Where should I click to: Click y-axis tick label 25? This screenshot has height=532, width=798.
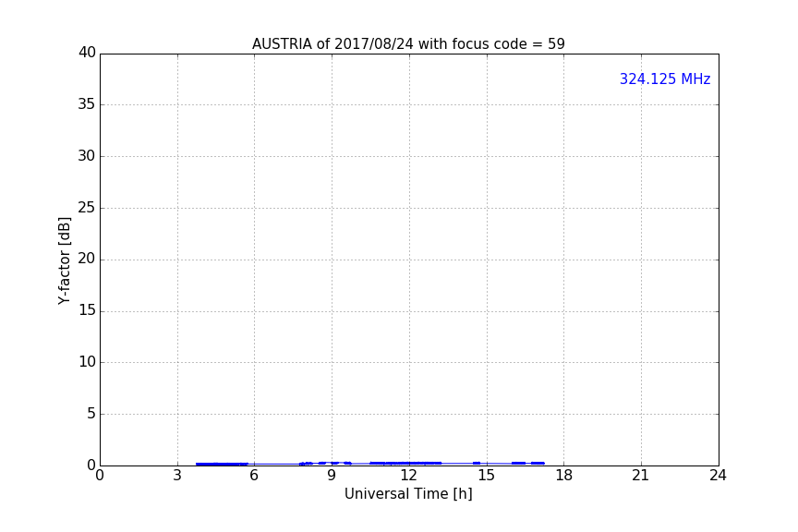click(87, 207)
